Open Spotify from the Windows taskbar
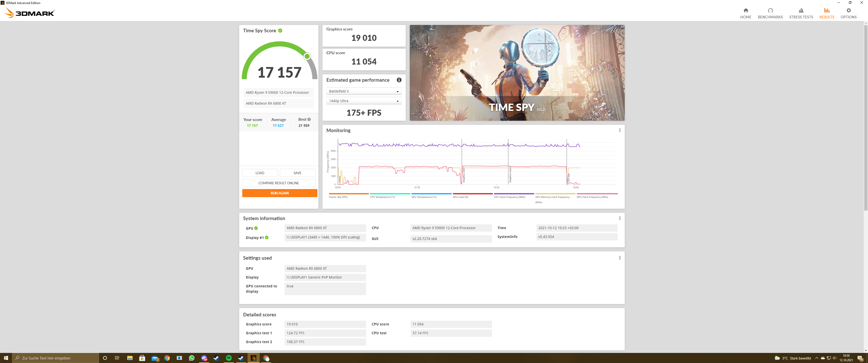Image resolution: width=868 pixels, height=363 pixels. pyautogui.click(x=228, y=358)
